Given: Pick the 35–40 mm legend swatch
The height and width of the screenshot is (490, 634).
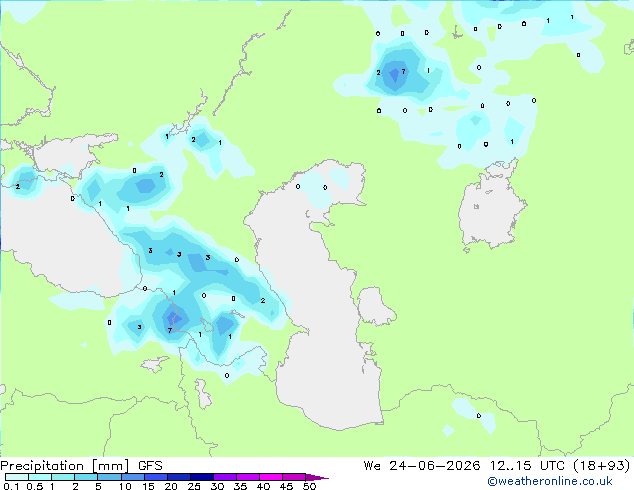Looking at the screenshot, I should [247, 477].
